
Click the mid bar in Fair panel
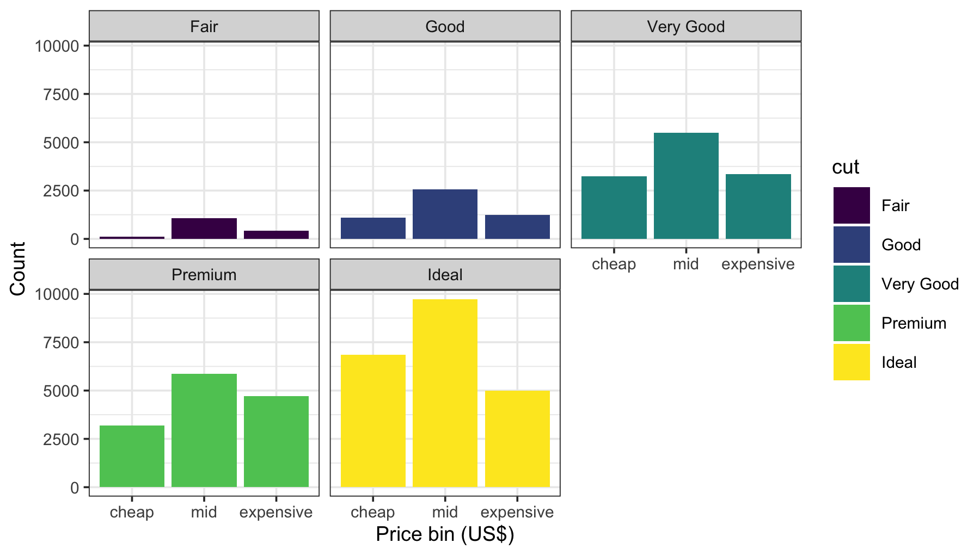coord(204,229)
